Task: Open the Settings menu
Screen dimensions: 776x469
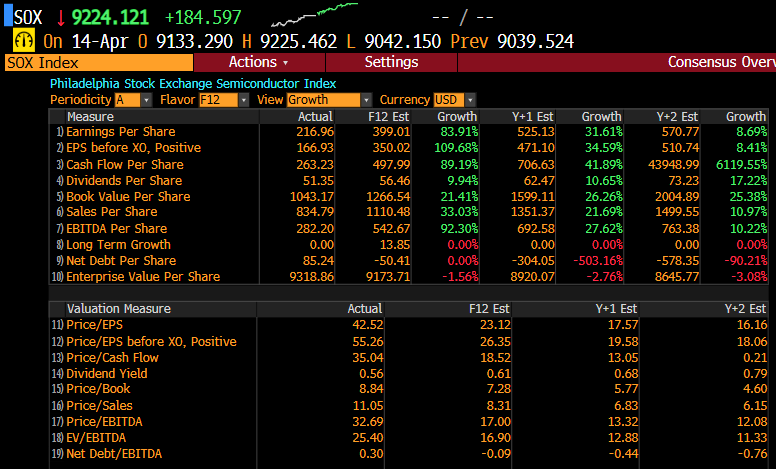Action: click(391, 62)
